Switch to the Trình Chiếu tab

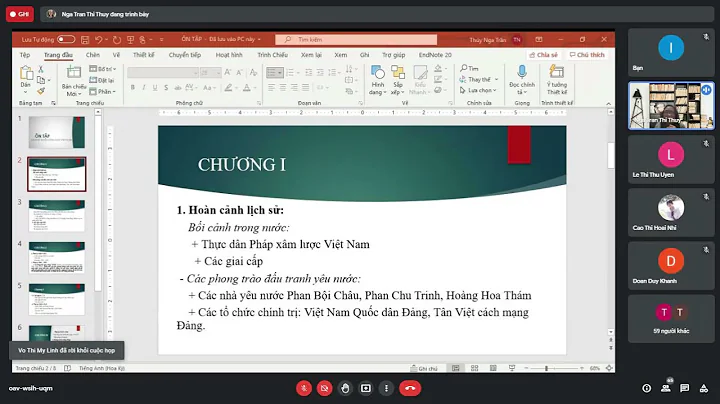point(272,55)
